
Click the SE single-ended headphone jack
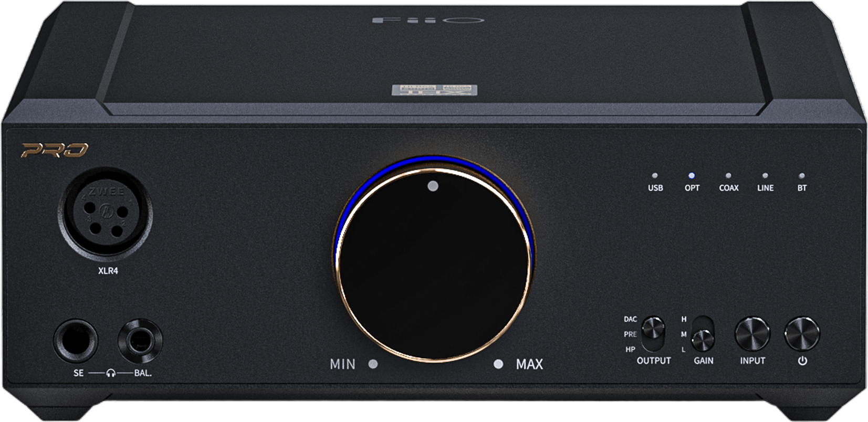click(76, 341)
